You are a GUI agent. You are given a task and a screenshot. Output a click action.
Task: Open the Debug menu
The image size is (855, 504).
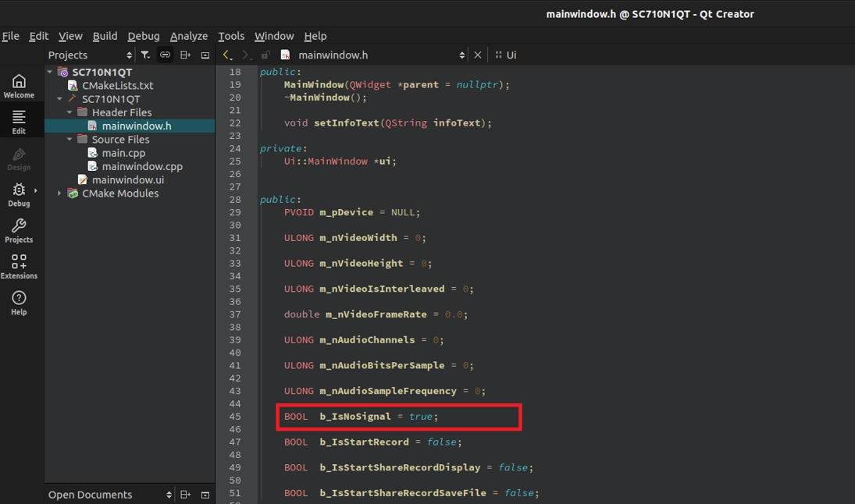pyautogui.click(x=144, y=36)
